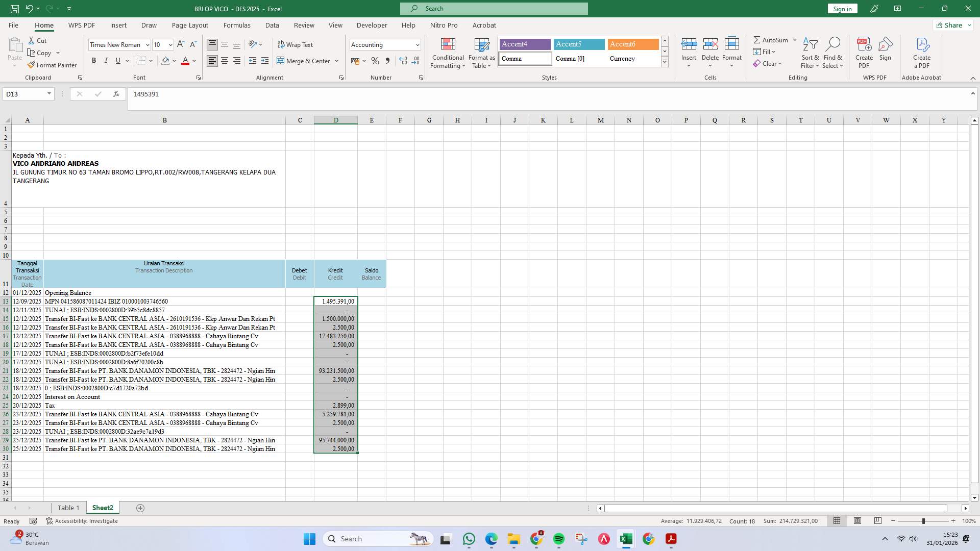Click the AutoSum button
The width and height of the screenshot is (980, 551).
point(771,39)
